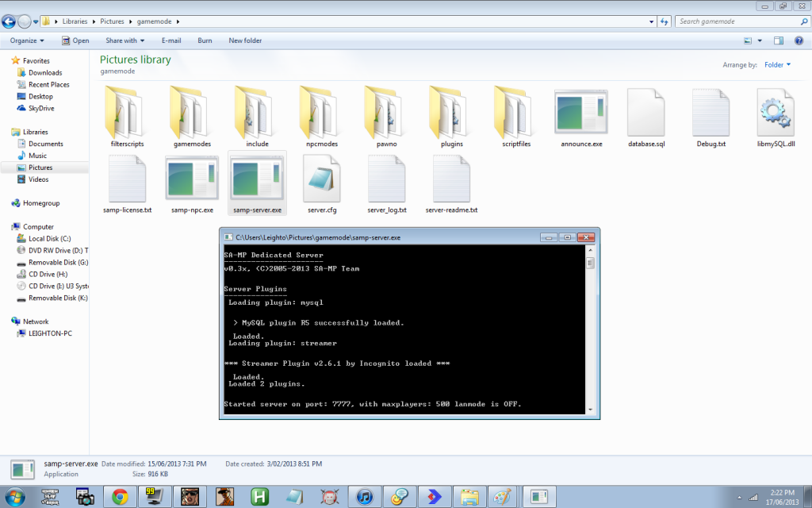
Task: Open the network signal tray icon
Action: coord(753,498)
